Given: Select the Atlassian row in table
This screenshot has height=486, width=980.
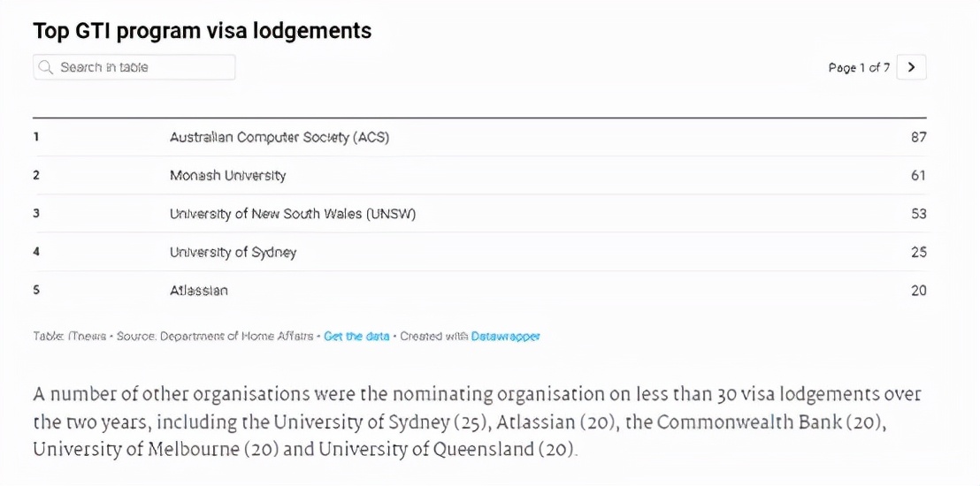Looking at the screenshot, I should point(479,291).
